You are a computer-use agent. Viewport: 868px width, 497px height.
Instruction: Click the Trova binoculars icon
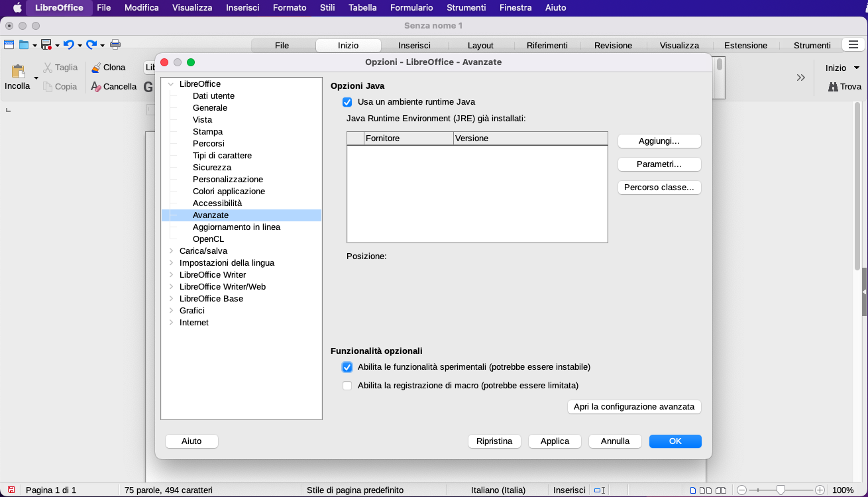(833, 87)
